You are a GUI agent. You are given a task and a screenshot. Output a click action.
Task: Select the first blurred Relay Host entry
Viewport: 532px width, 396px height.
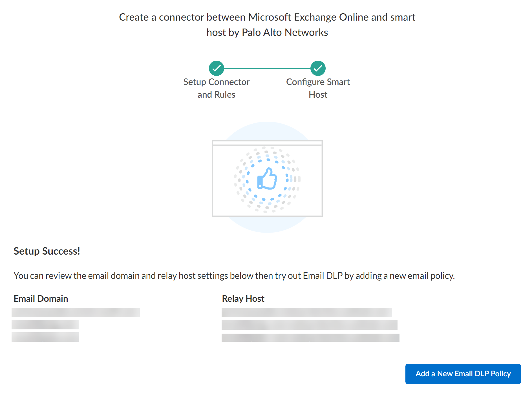[306, 312]
